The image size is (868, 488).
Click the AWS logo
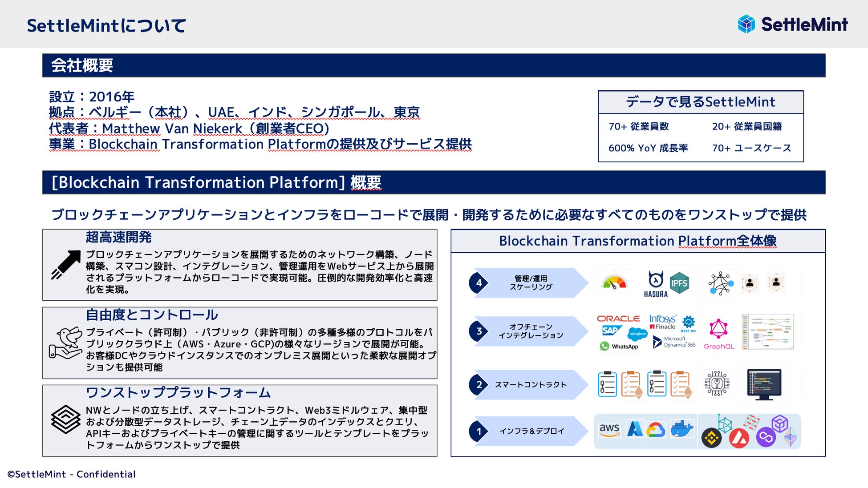coord(609,430)
